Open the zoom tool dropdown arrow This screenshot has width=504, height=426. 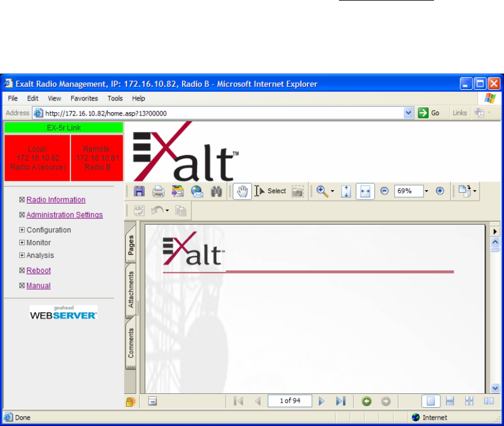[x=332, y=191]
